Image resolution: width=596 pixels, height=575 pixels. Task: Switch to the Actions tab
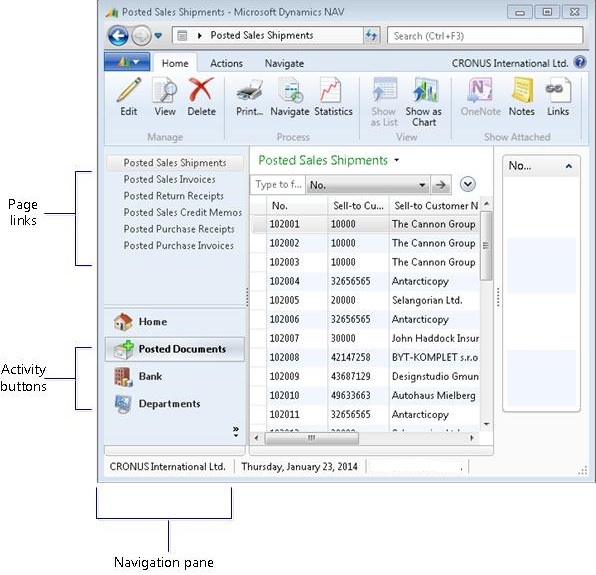click(x=226, y=63)
